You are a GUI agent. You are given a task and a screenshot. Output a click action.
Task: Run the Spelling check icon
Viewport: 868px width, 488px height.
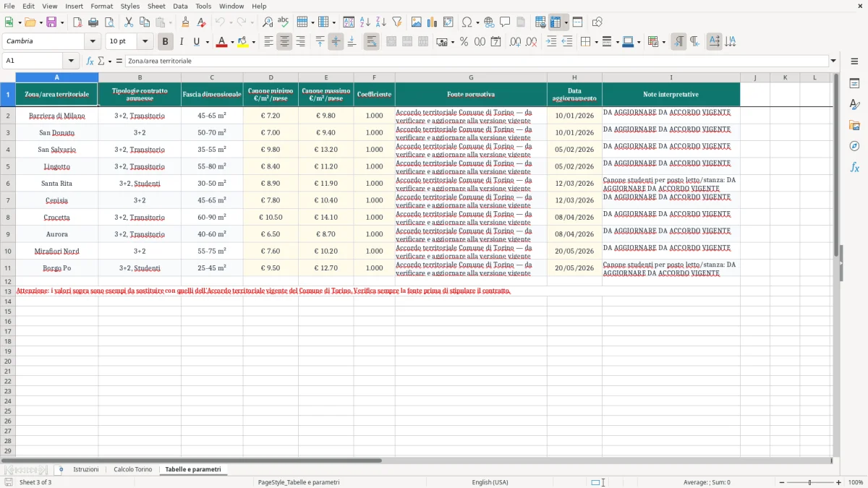(x=284, y=22)
